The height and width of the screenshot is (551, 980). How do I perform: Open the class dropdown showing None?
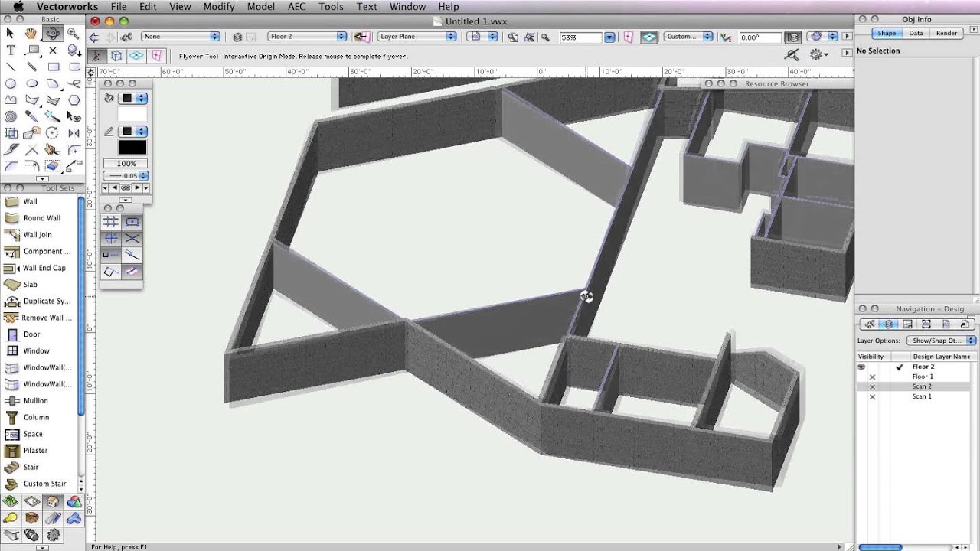point(181,37)
